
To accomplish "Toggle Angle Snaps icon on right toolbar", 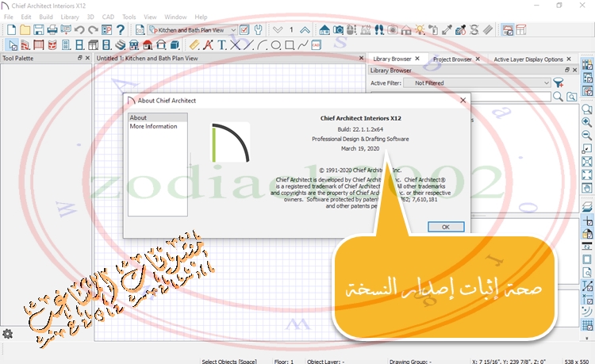I will pyautogui.click(x=586, y=312).
